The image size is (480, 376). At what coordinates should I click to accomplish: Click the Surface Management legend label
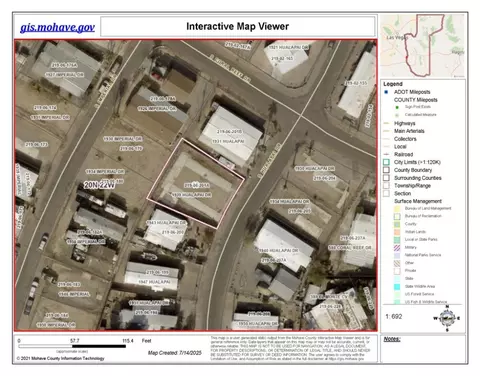click(x=418, y=201)
